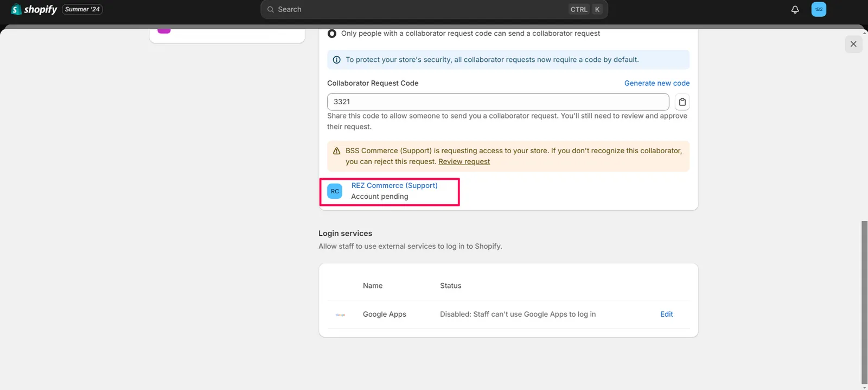
Task: Copy the collaborator code with the clipboard icon
Action: (682, 102)
